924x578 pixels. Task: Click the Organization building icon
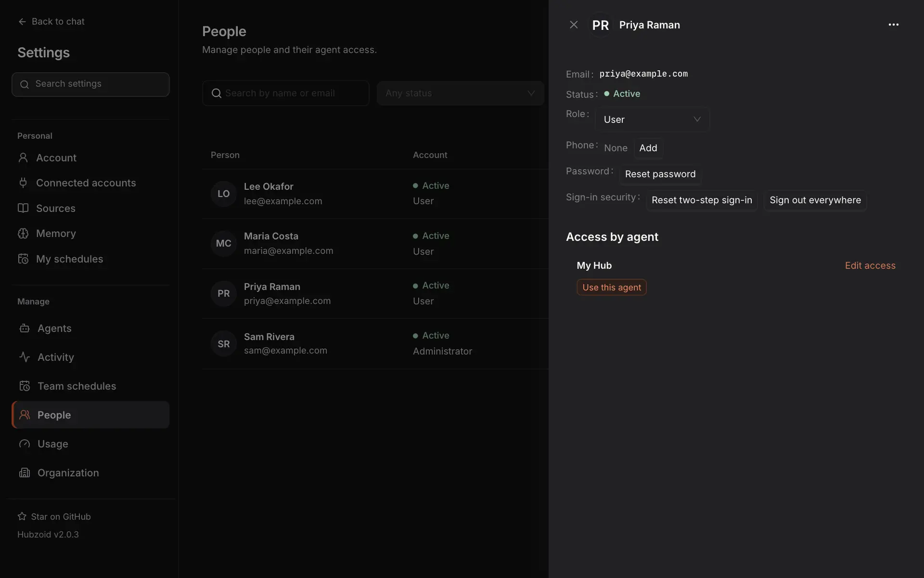coord(25,473)
